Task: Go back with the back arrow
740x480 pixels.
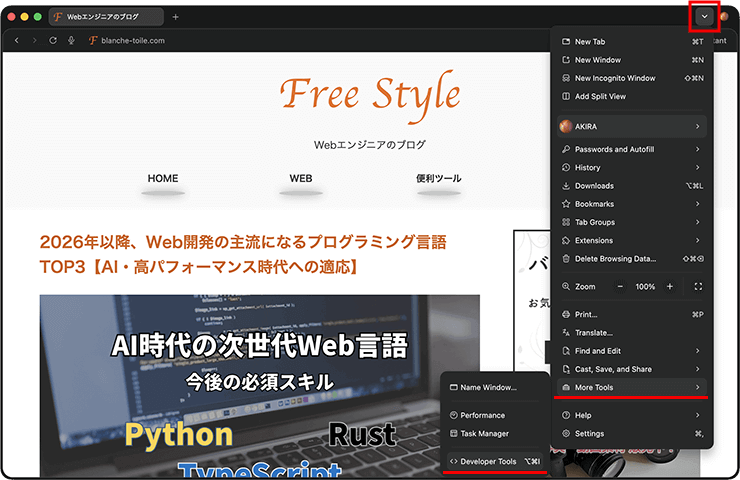Action: click(17, 41)
